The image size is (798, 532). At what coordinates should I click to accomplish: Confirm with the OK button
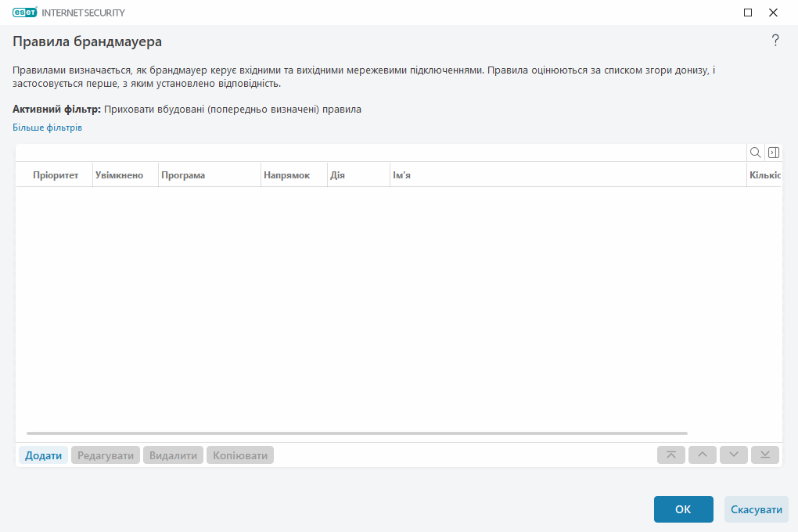[683, 509]
